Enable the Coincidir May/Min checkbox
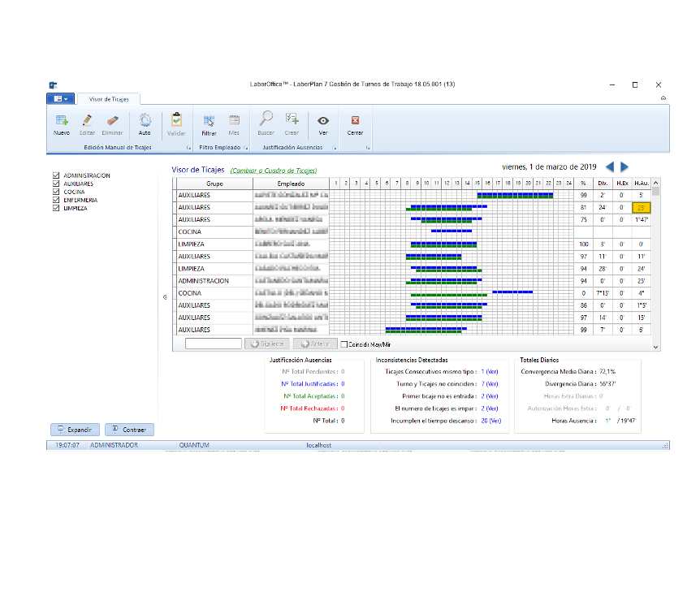 344,344
